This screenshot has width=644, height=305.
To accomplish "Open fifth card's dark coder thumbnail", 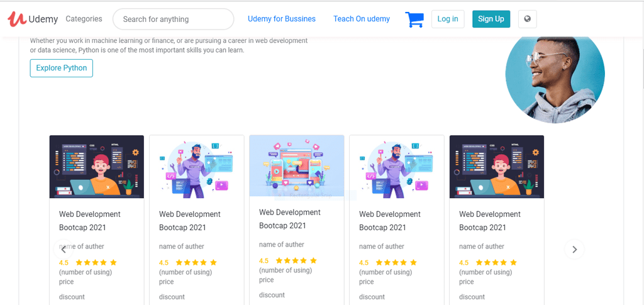I will (x=497, y=167).
